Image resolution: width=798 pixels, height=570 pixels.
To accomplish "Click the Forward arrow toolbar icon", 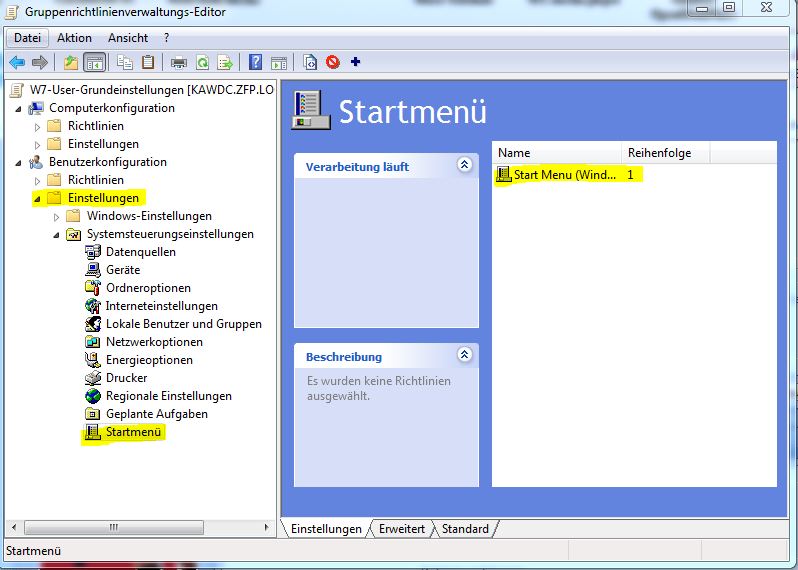I will click(x=40, y=63).
